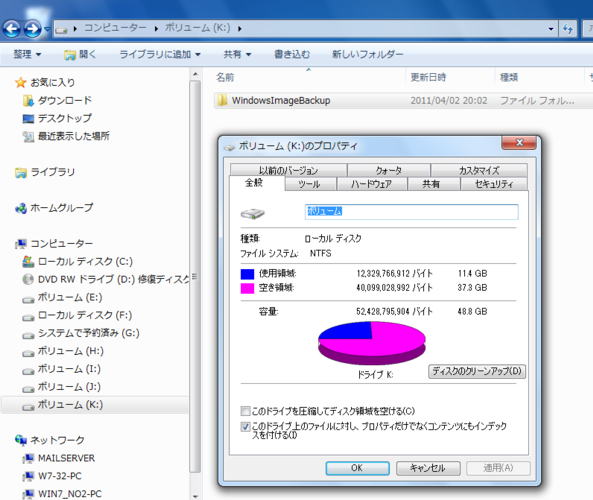
Task: Click the デスクトップ icon in sidebar
Action: tap(28, 118)
